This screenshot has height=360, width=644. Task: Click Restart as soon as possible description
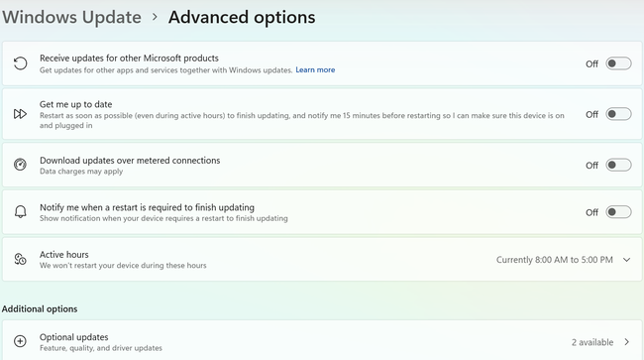point(302,120)
